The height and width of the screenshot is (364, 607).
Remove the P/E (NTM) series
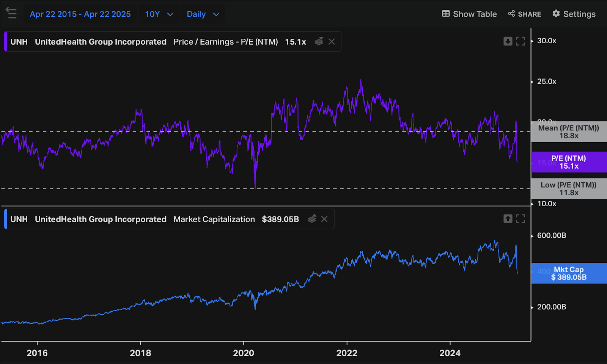[332, 41]
